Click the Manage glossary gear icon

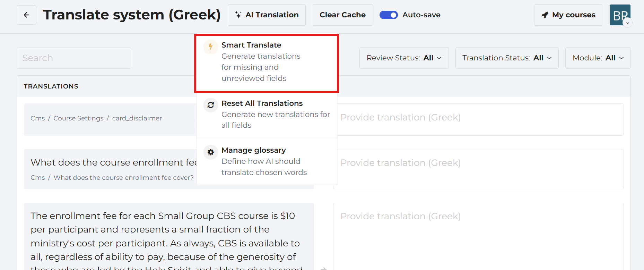[x=210, y=152]
